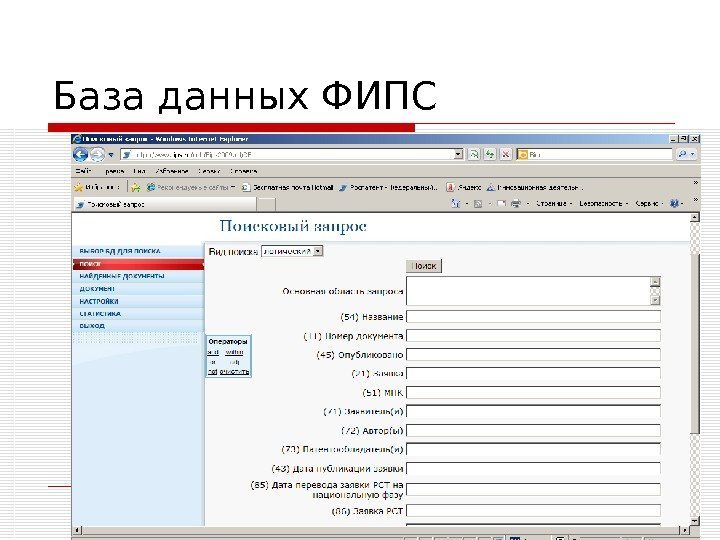Open the Файл menu
Image resolution: width=720 pixels, height=540 pixels.
point(83,171)
